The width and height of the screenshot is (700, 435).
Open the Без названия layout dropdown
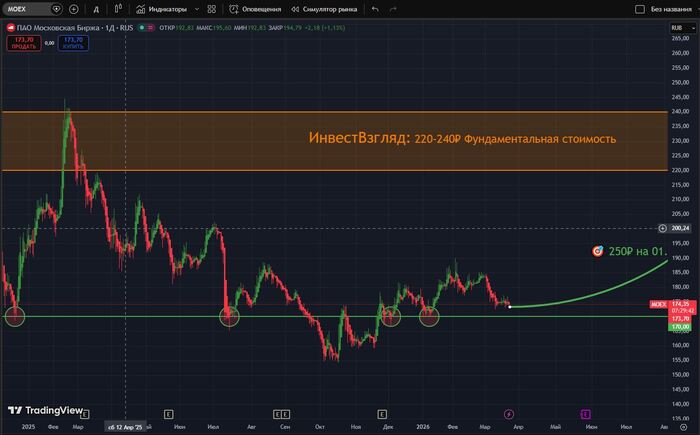[670, 8]
